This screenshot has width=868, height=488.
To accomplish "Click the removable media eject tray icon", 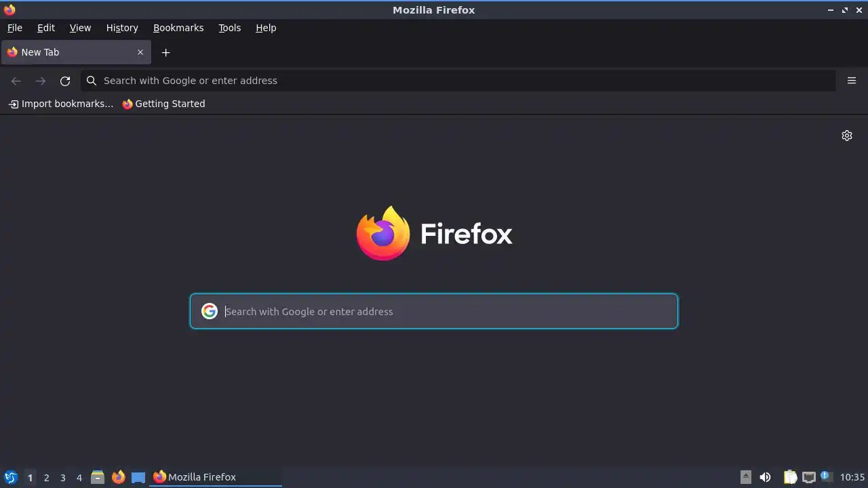I will [x=746, y=477].
